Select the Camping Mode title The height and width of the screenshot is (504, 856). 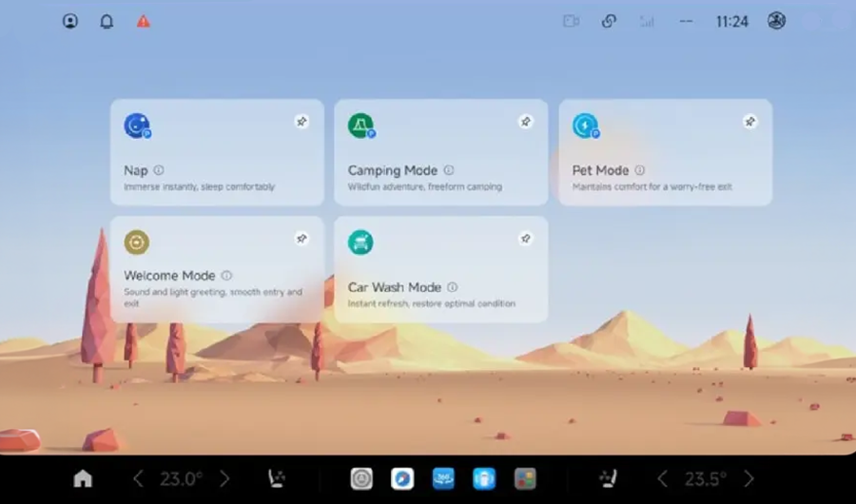393,171
